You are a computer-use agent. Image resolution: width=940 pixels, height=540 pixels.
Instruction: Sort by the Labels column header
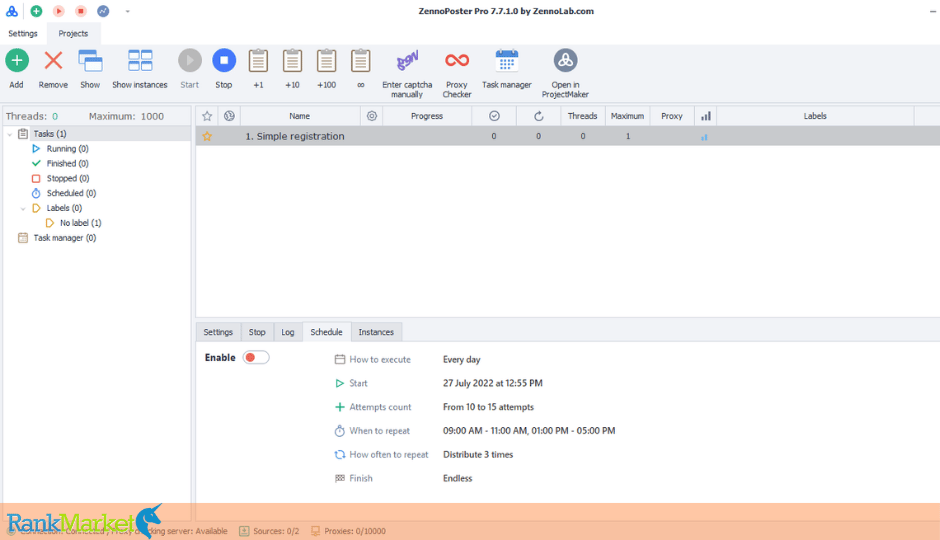click(815, 116)
